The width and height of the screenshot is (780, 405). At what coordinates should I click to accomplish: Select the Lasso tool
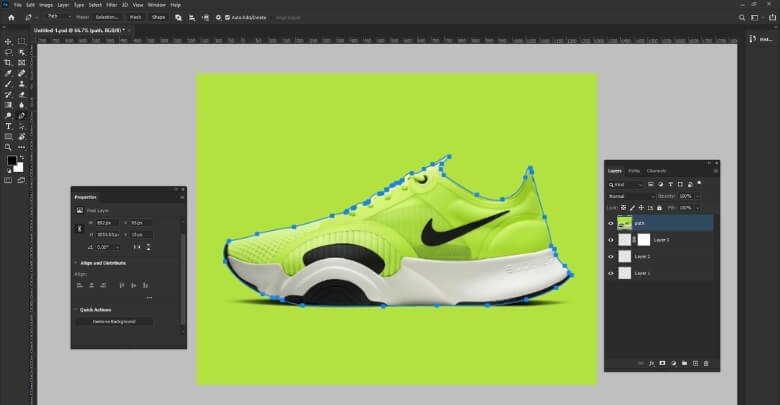(8, 52)
